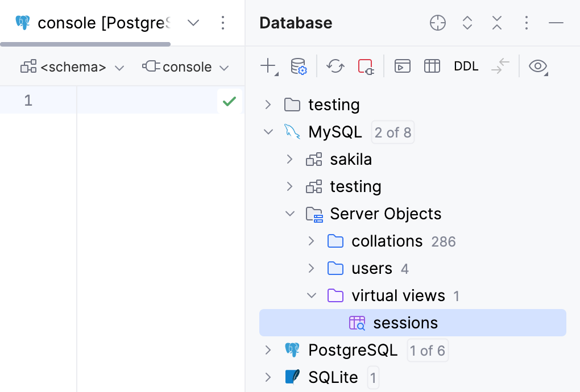Select the sessions virtual view
Viewport: 580px width, 392px height.
pos(405,322)
